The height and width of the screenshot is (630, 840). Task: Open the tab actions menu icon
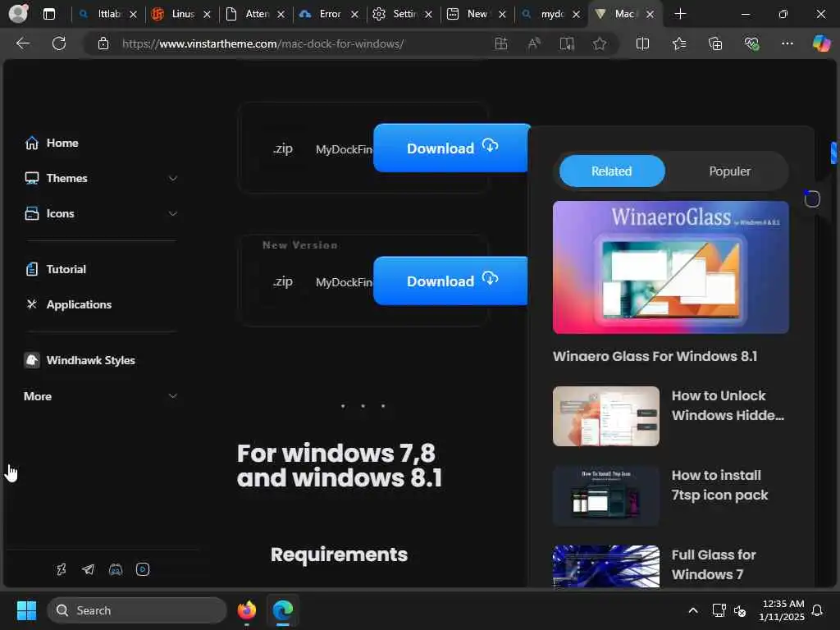tap(49, 14)
